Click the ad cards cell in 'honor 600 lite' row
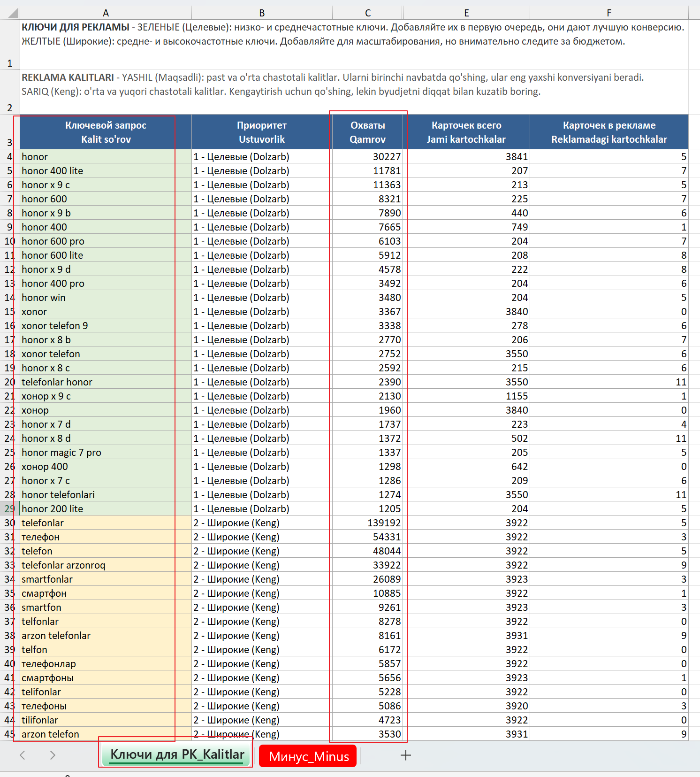 click(609, 255)
